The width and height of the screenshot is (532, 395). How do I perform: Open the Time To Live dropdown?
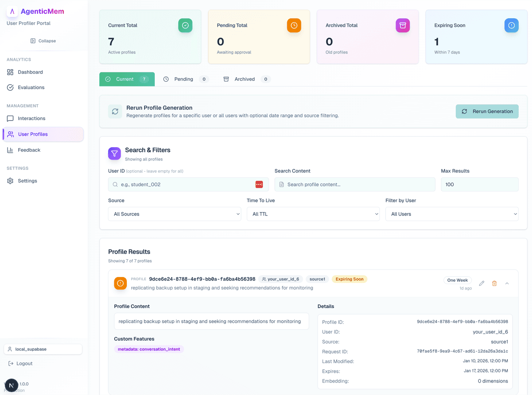[x=313, y=214]
